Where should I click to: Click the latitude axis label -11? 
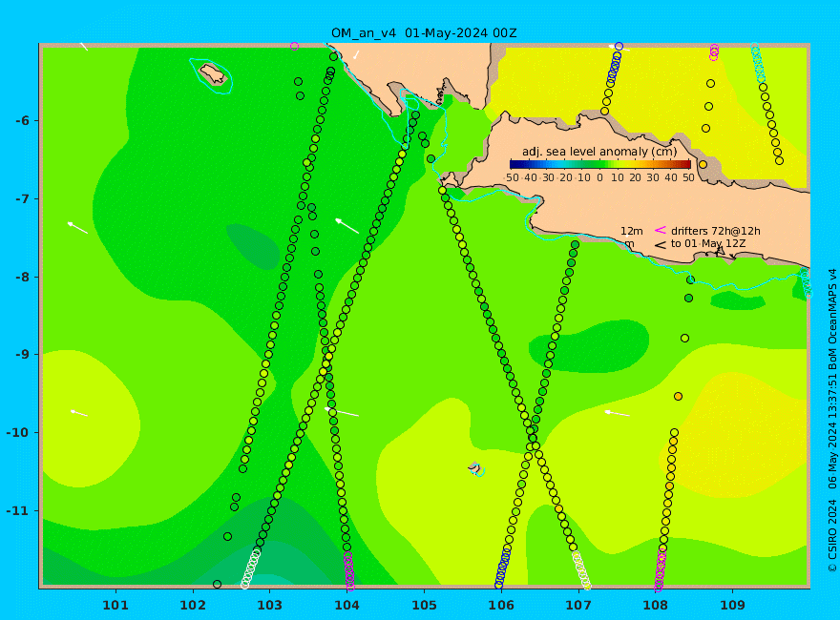pos(19,510)
